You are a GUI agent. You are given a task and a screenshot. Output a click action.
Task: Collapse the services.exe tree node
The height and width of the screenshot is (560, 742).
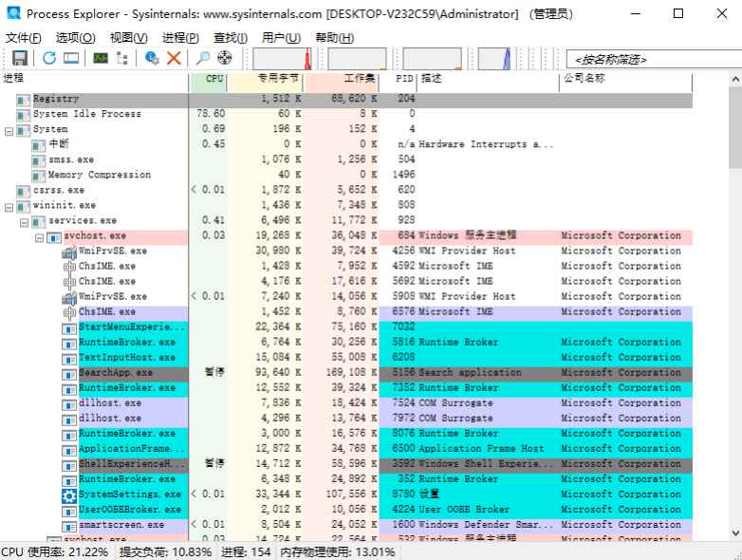coord(24,222)
